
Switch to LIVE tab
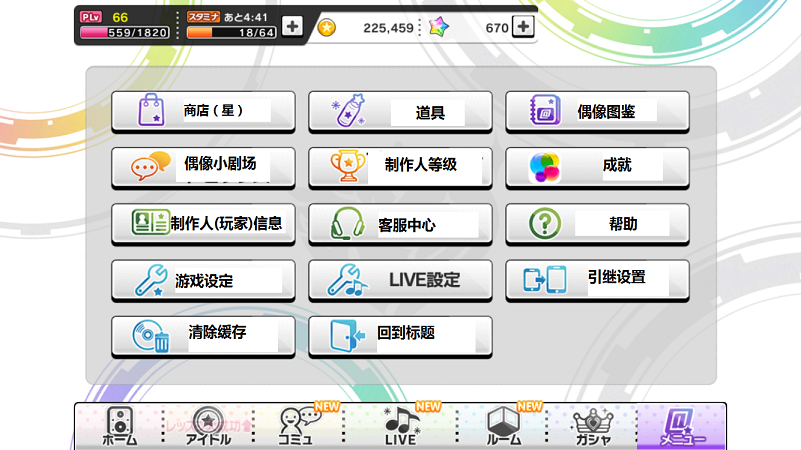400,426
